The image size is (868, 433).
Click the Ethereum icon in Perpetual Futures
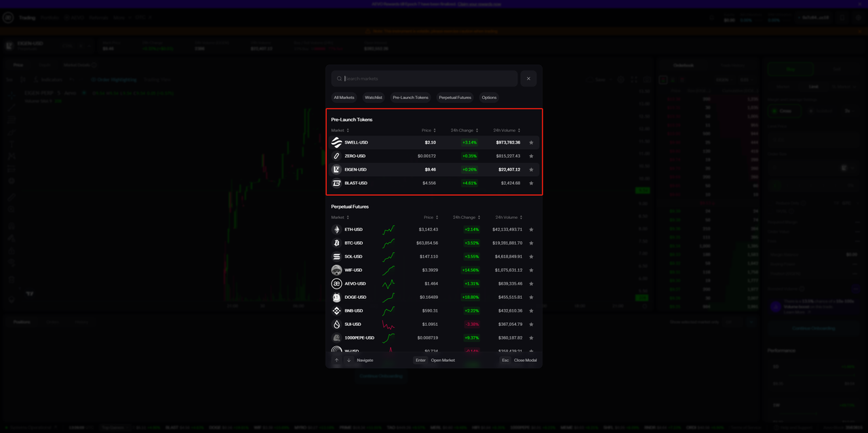point(336,230)
